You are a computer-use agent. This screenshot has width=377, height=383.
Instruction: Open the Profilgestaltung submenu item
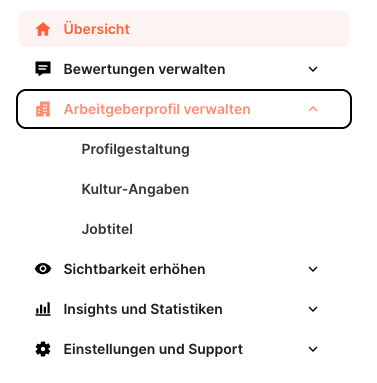136,149
